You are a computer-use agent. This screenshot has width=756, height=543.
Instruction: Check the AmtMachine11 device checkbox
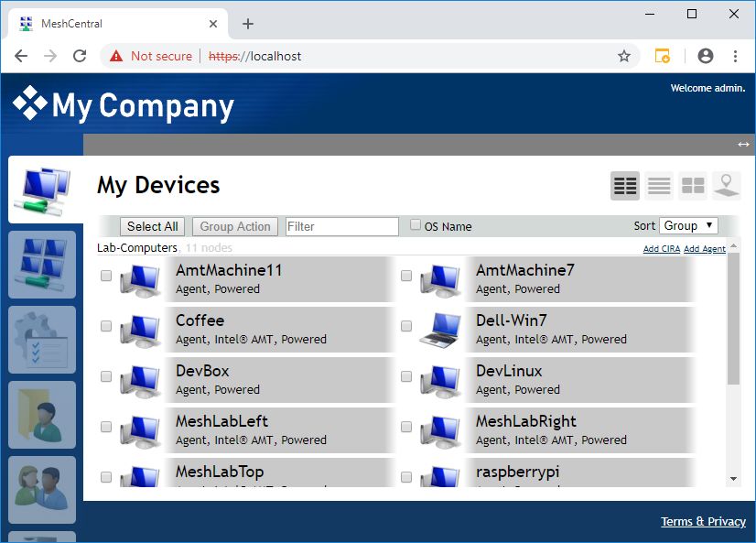(106, 276)
